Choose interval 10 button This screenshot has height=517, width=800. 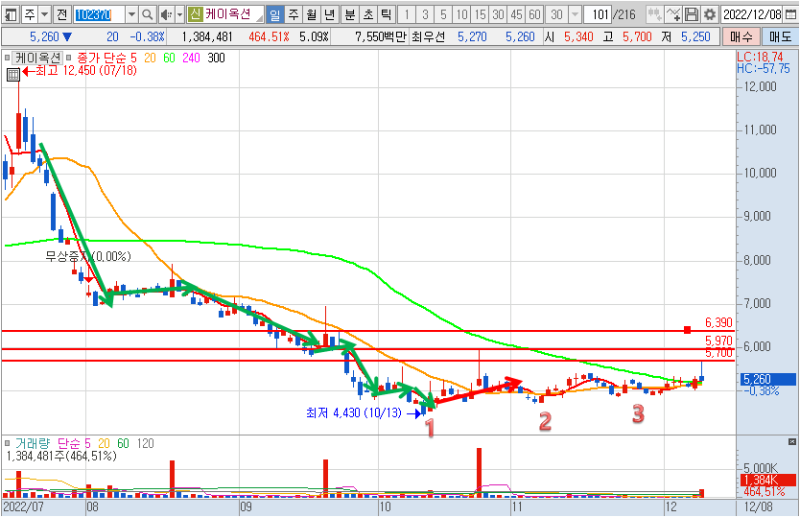click(462, 14)
